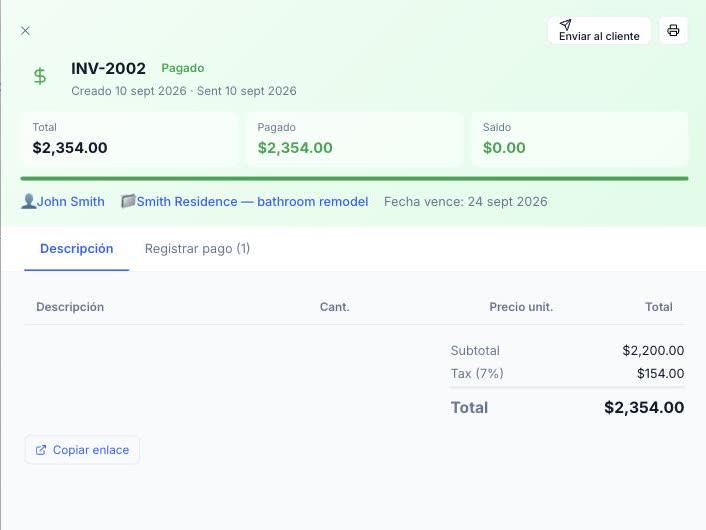Open the Registrar pago (1) tab
The height and width of the screenshot is (530, 706).
click(197, 249)
